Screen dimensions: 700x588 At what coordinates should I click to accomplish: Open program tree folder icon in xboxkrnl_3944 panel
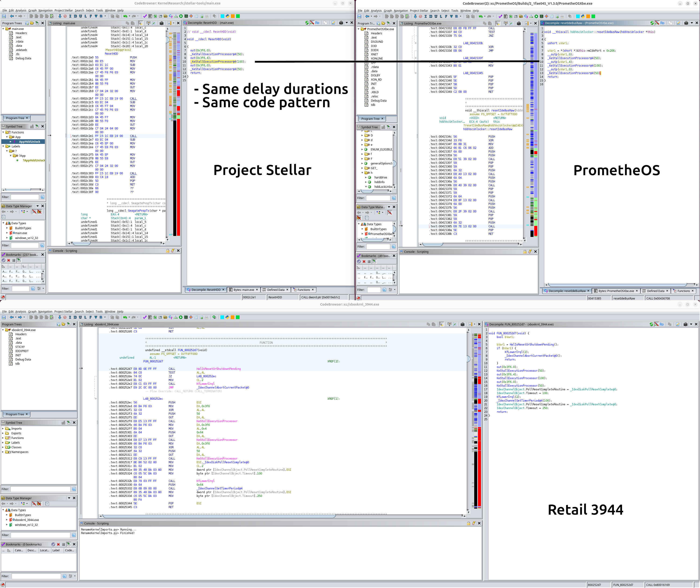pos(63,324)
